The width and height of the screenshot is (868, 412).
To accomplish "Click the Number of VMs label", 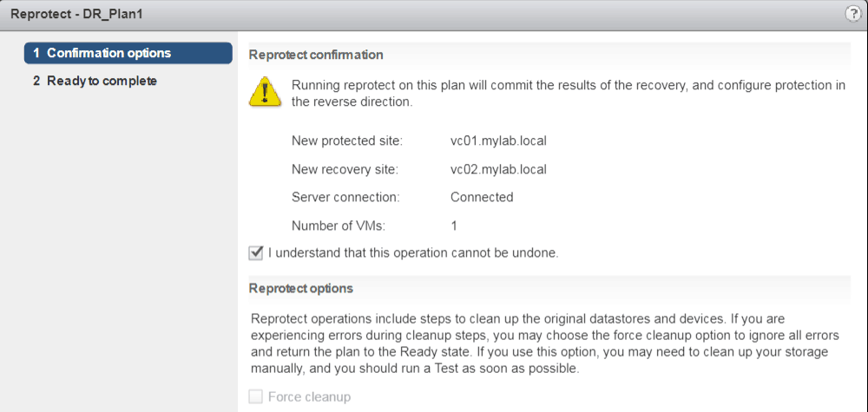I will click(x=338, y=226).
